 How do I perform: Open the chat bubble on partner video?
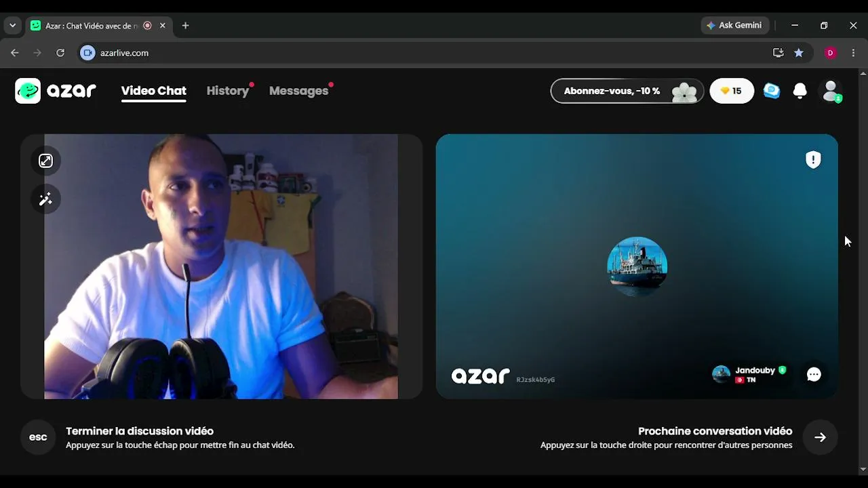814,375
